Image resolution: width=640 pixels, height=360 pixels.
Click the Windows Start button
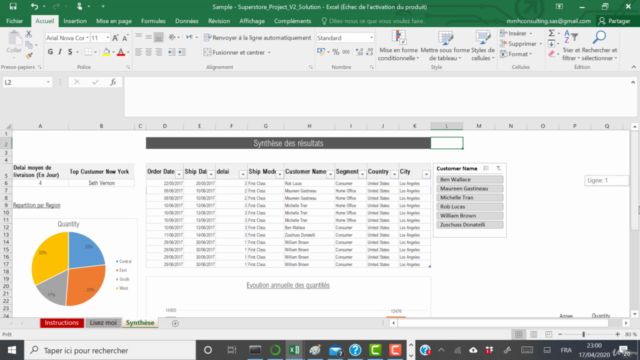12,350
